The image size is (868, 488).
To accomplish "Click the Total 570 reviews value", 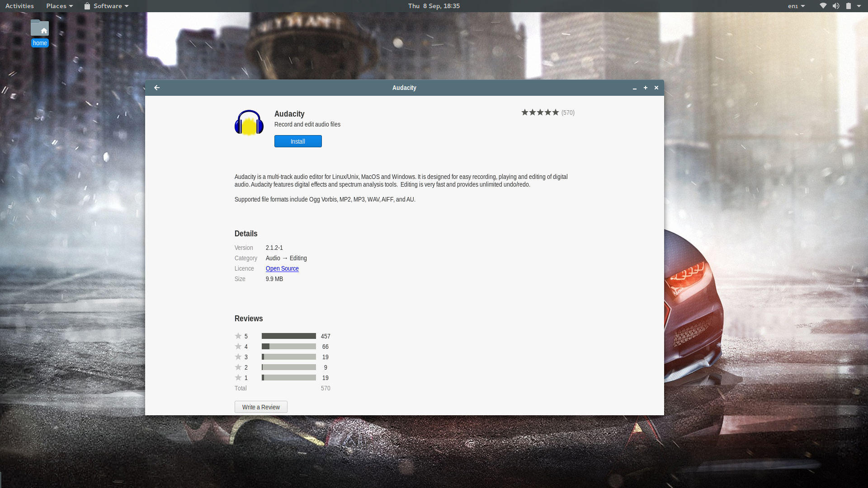I will click(325, 388).
